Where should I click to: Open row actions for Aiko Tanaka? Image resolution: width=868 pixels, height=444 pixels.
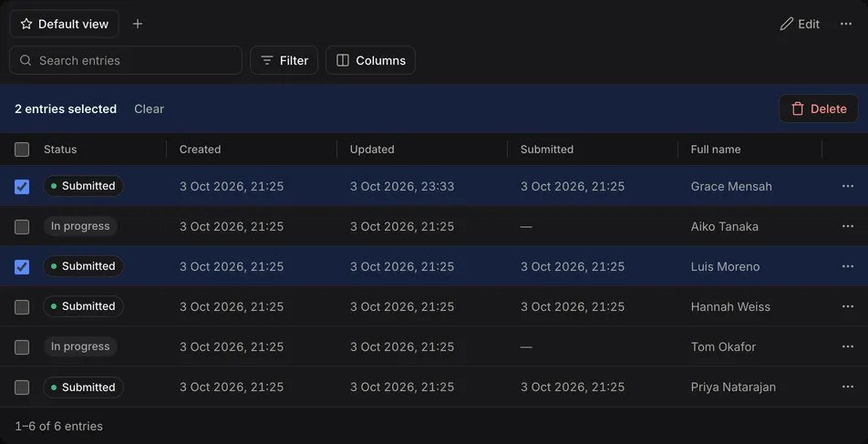(x=848, y=226)
